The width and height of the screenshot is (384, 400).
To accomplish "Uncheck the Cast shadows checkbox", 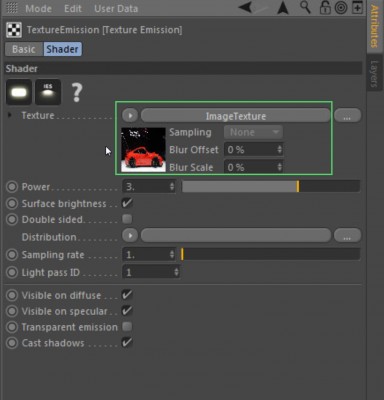I will (x=127, y=342).
